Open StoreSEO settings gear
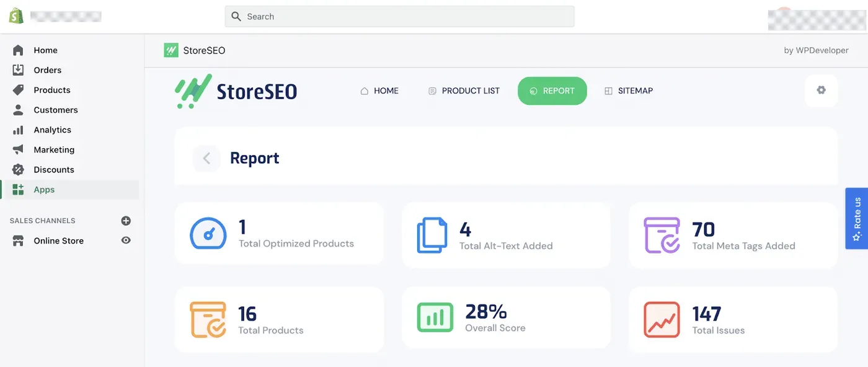The width and height of the screenshot is (868, 367). pyautogui.click(x=821, y=91)
